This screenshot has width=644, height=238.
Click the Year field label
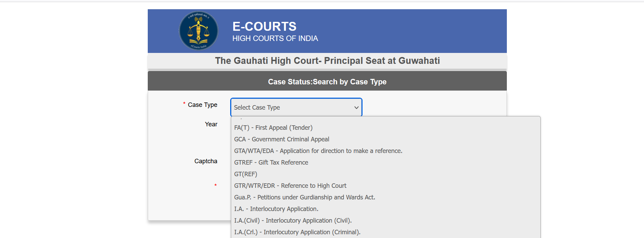211,124
